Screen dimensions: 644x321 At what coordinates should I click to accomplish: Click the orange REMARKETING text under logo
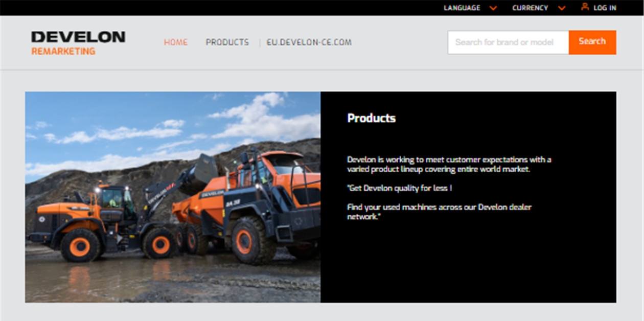click(63, 51)
